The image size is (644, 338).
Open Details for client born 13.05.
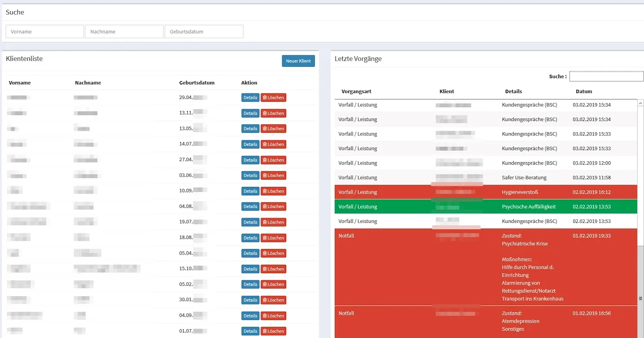(250, 128)
